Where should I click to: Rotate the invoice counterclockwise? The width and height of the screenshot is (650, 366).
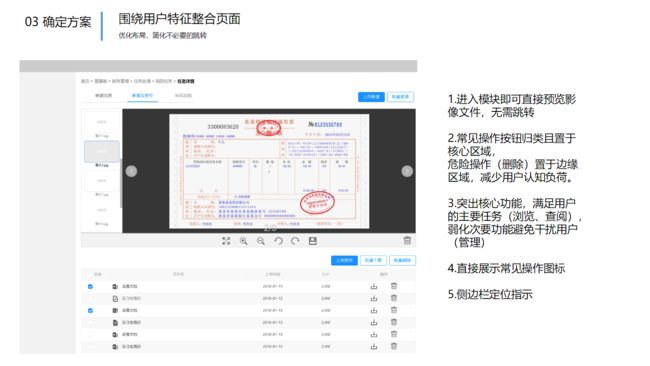[x=278, y=241]
